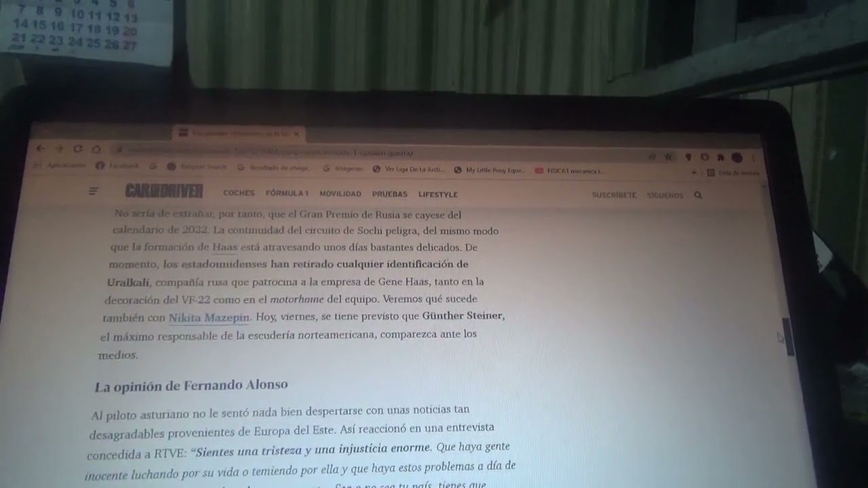Image resolution: width=868 pixels, height=488 pixels.
Task: Open the Imágenes Google bookmark
Action: 343,168
